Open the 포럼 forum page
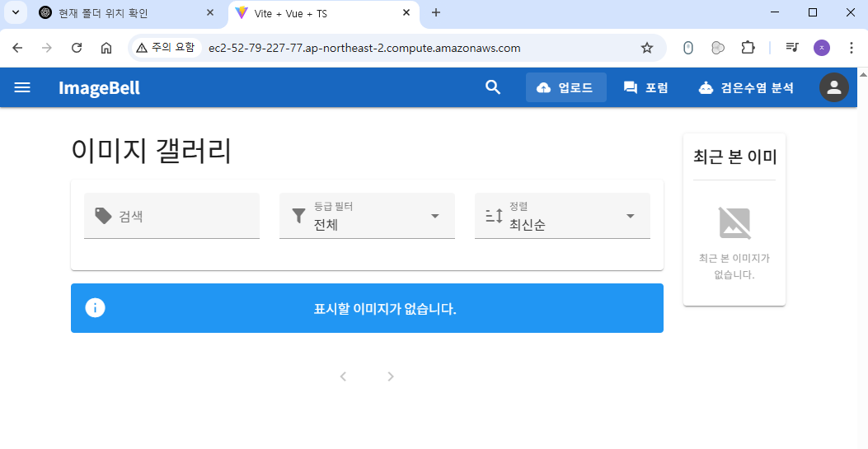This screenshot has width=868, height=449. point(645,87)
